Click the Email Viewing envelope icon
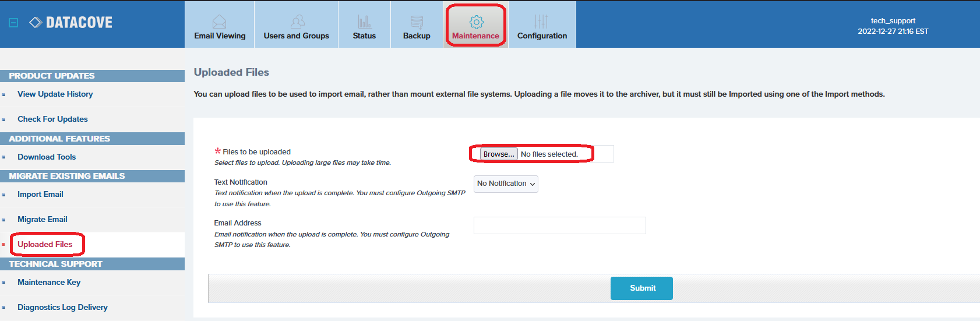 (220, 22)
